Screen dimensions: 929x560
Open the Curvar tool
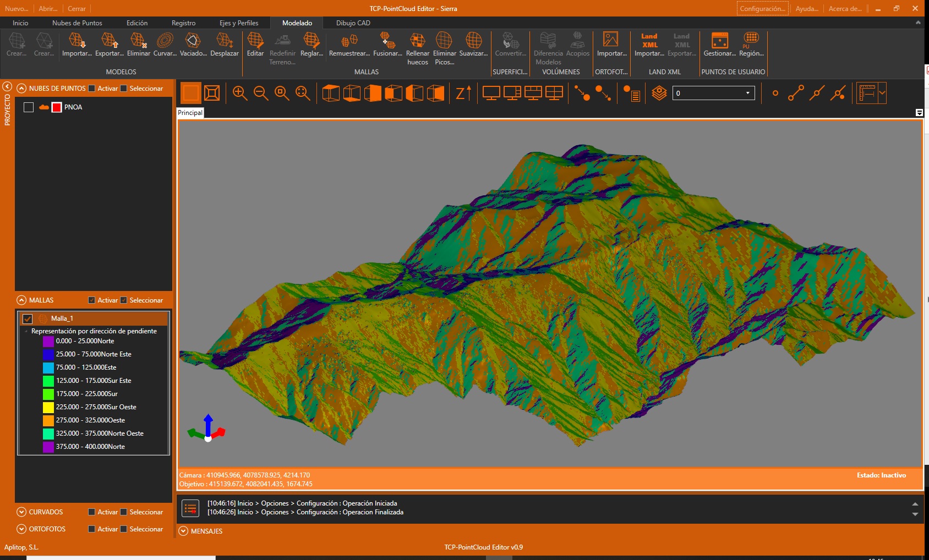[x=165, y=45]
